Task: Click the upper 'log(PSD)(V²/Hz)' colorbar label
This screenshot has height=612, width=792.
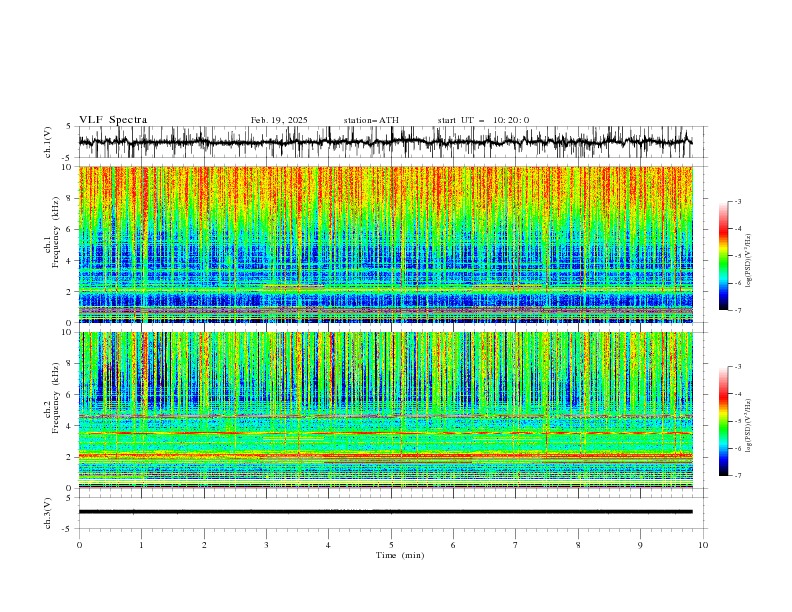Action: click(749, 261)
